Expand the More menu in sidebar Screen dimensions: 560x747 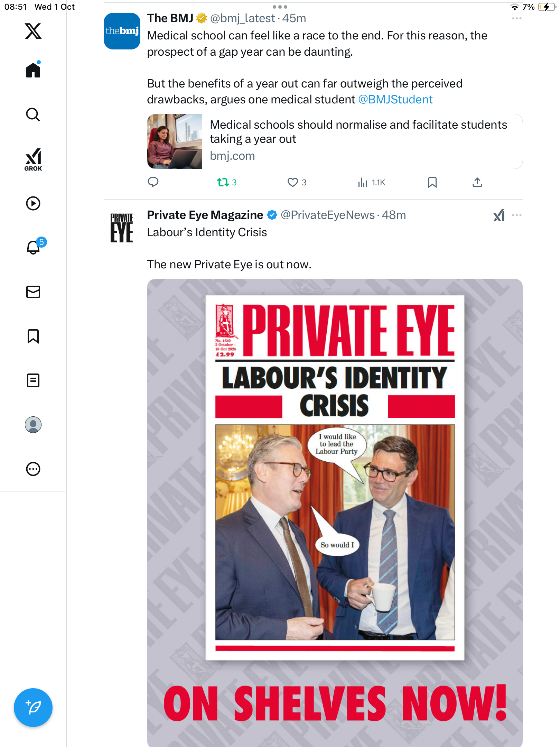coord(33,469)
